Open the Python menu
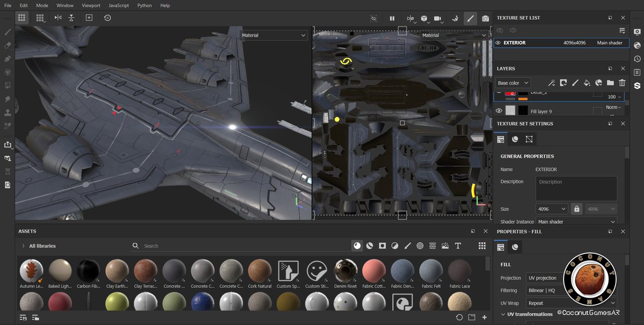 point(144,5)
